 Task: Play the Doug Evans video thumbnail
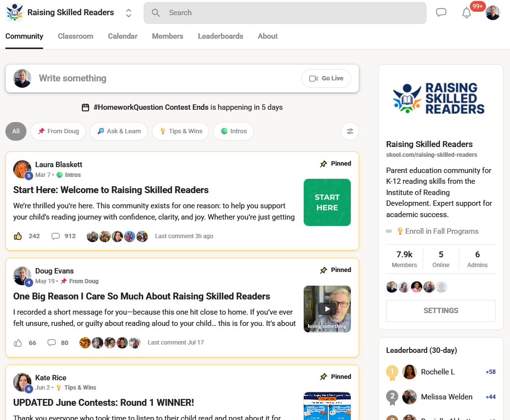(327, 309)
